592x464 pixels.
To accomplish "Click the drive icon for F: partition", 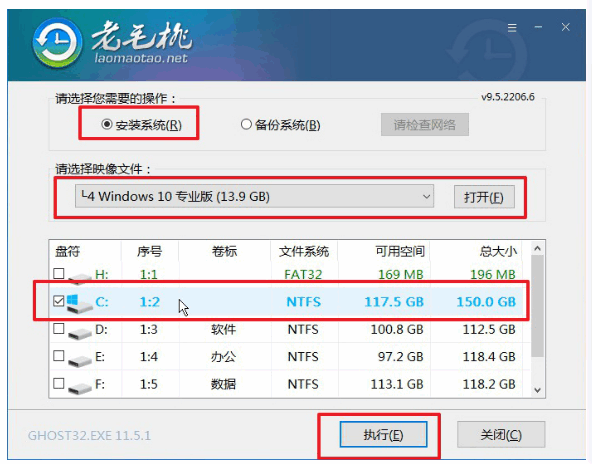I will (x=80, y=388).
